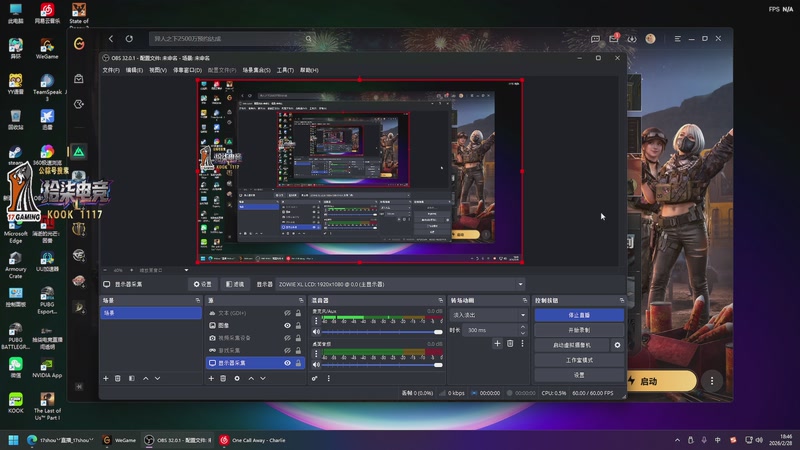800x450 pixels.
Task: Toggle visibility of Text (GDI+) source
Action: point(287,313)
